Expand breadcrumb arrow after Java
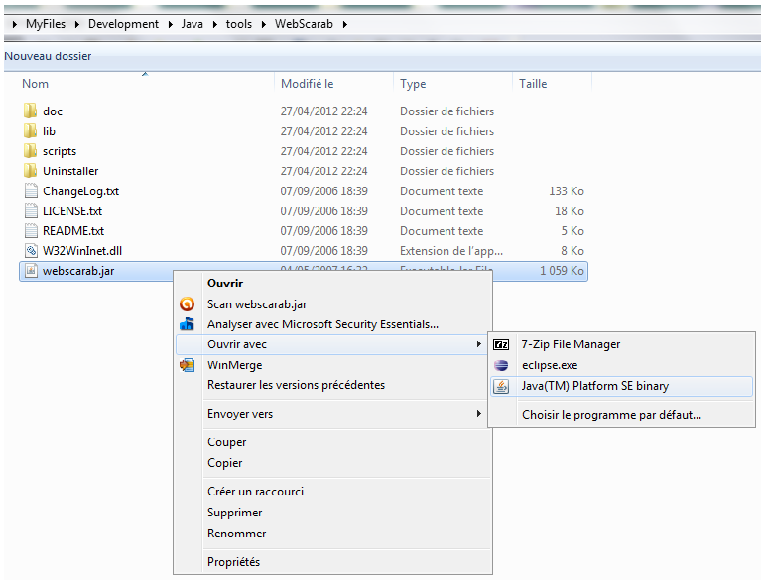 215,24
